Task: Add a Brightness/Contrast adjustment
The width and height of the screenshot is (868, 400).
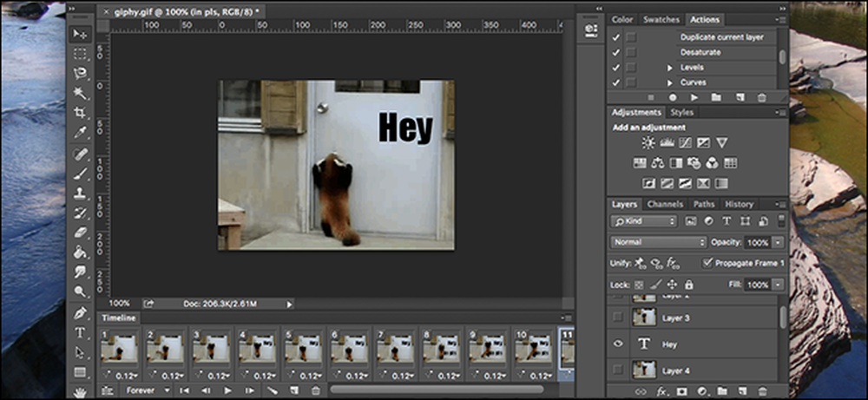Action: pyautogui.click(x=648, y=143)
